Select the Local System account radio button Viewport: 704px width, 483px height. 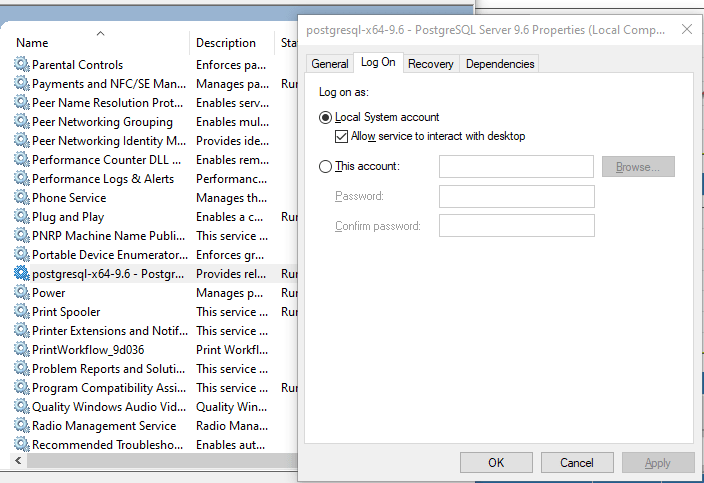coord(325,118)
